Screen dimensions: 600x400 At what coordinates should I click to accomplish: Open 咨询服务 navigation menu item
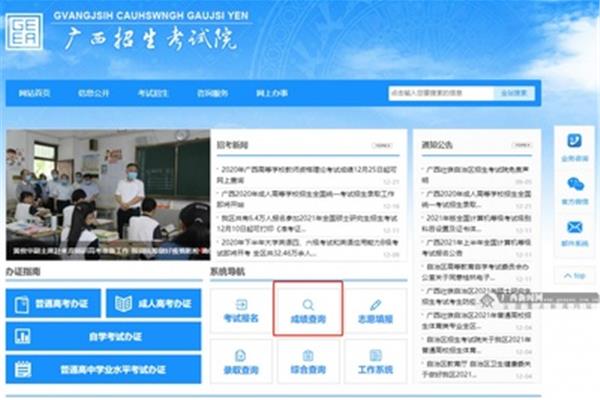pyautogui.click(x=212, y=93)
